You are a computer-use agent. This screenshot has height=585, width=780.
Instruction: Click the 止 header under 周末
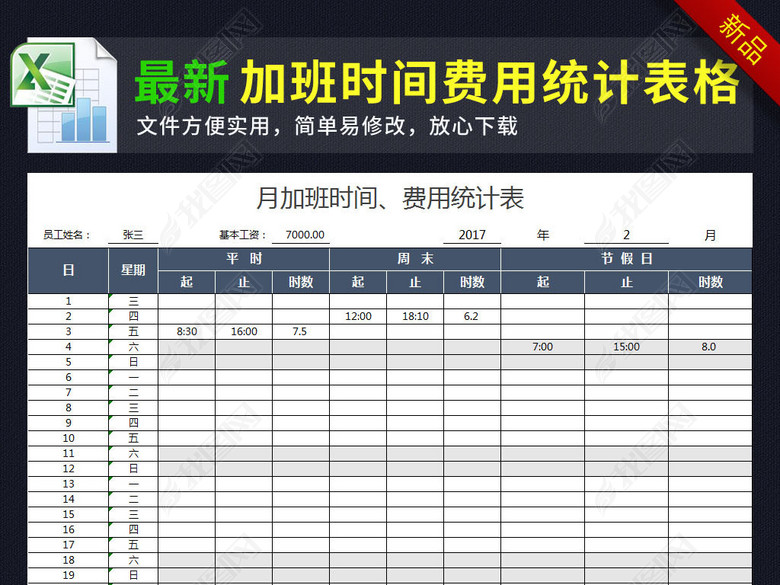click(x=415, y=282)
